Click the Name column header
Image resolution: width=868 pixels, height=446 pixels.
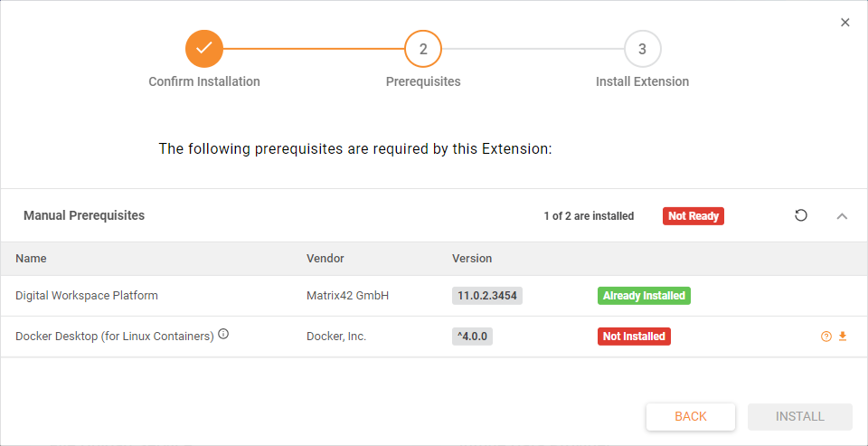coord(32,259)
